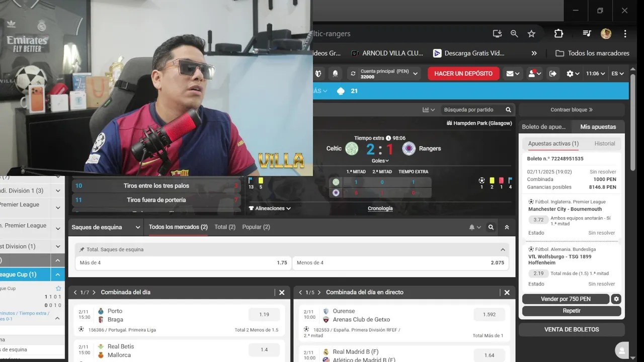Image resolution: width=644 pixels, height=362 pixels.
Task: Bookmark this page with the star icon
Action: [x=531, y=34]
